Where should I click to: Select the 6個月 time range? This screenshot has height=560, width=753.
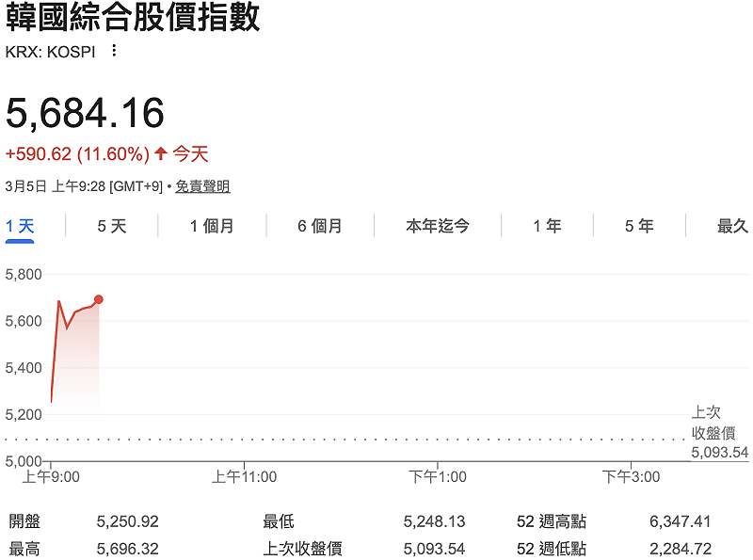coord(320,226)
